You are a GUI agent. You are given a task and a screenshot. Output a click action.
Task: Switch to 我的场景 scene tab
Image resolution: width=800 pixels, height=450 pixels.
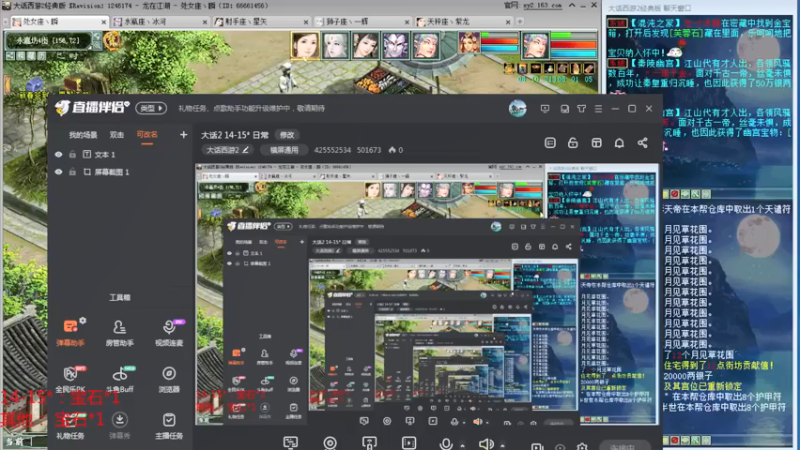(83, 135)
